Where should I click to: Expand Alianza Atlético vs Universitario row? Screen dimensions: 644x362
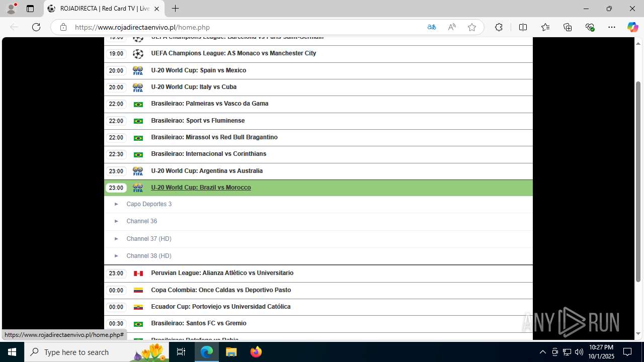tap(318, 273)
